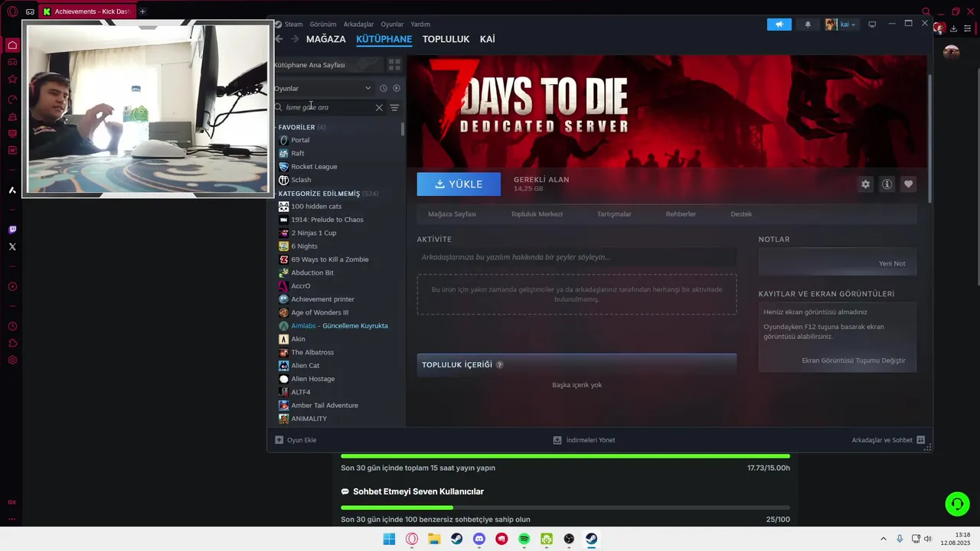Open a new browser tab
Viewport: 980px width, 551px height.
(142, 11)
